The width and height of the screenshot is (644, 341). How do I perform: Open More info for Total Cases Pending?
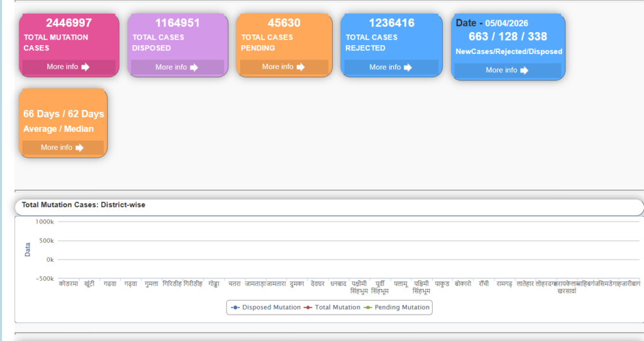[x=278, y=67]
